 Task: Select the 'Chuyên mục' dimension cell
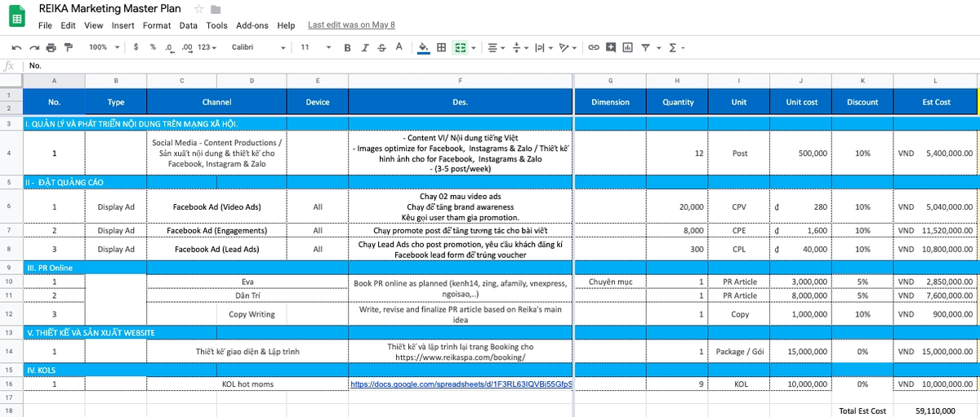click(x=610, y=282)
